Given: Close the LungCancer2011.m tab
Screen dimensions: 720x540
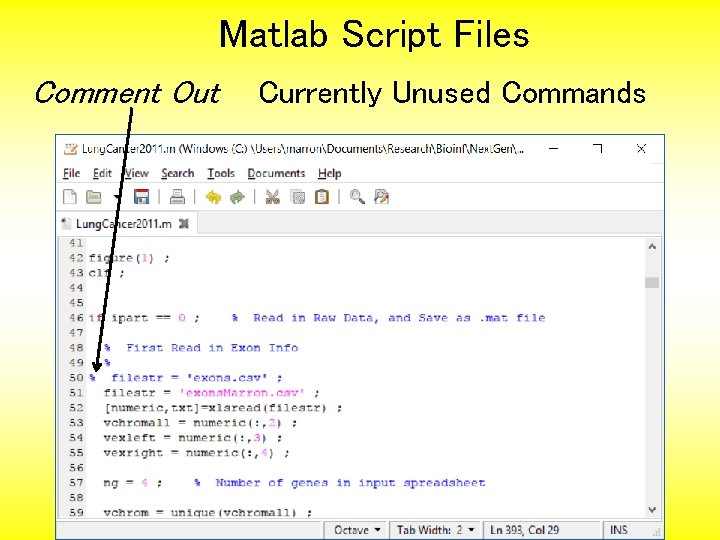Looking at the screenshot, I should (x=184, y=224).
